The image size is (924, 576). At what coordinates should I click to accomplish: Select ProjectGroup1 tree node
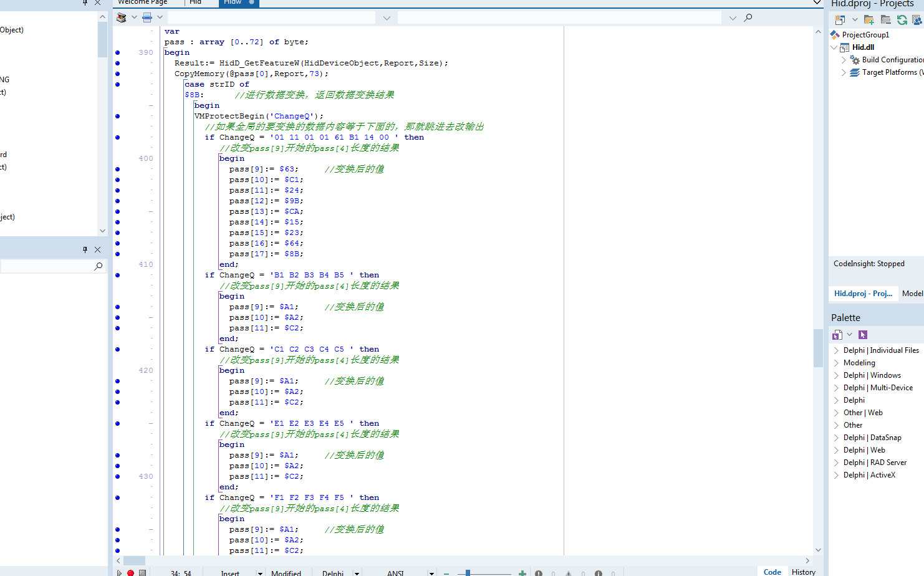[x=865, y=35]
